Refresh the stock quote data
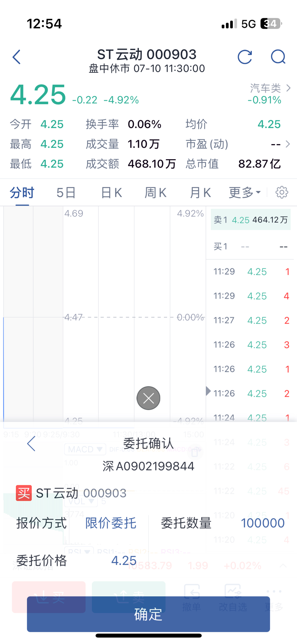Screen dimensions: 297x644 (245, 57)
